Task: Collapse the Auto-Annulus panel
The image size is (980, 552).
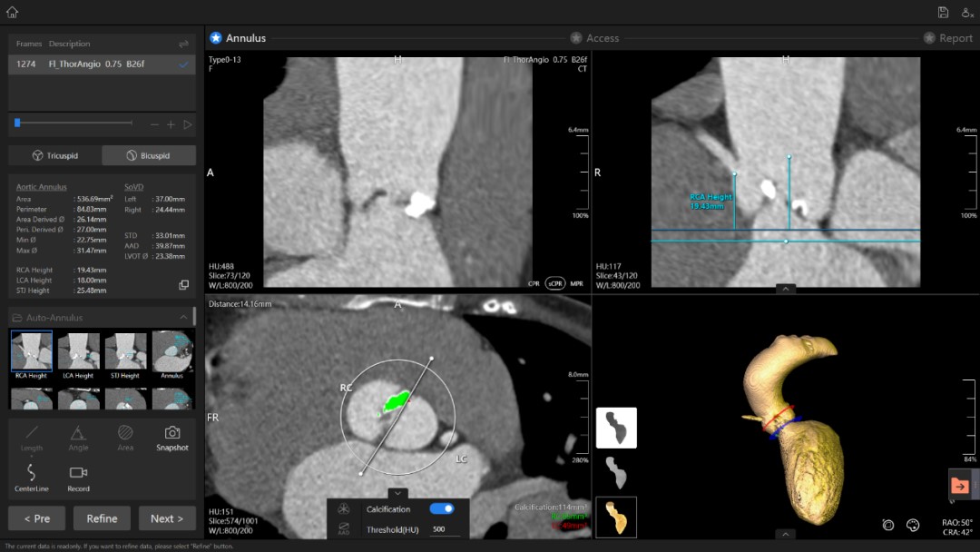Action: click(x=183, y=318)
